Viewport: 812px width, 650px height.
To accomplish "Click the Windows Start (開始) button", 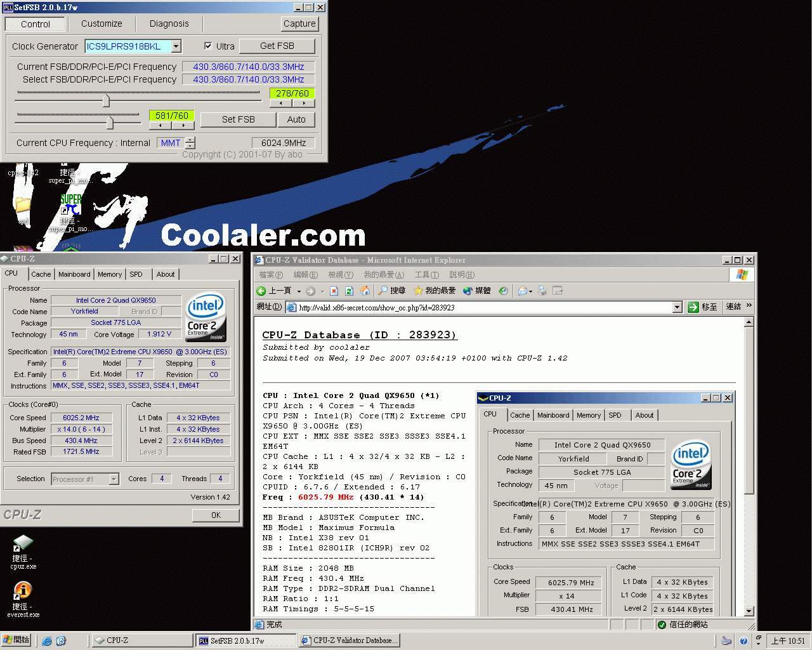I will (x=16, y=640).
